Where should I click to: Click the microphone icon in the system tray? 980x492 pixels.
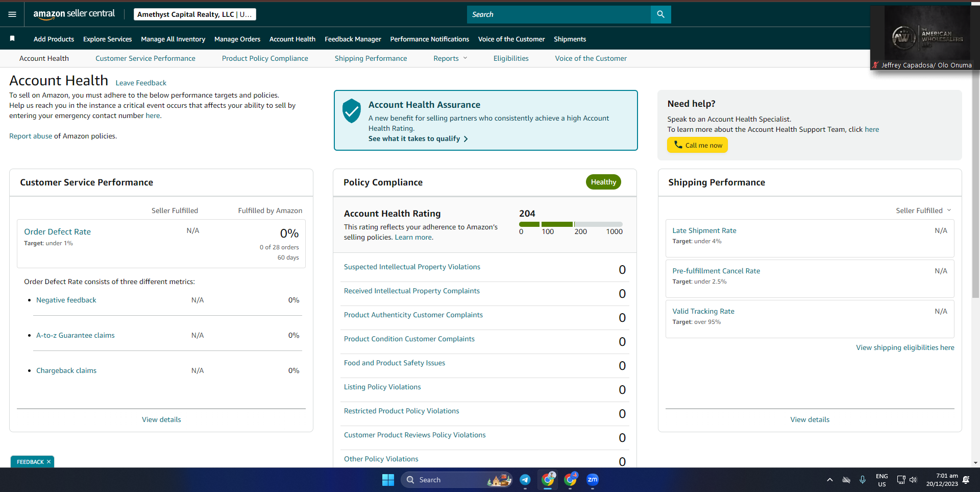(x=863, y=480)
